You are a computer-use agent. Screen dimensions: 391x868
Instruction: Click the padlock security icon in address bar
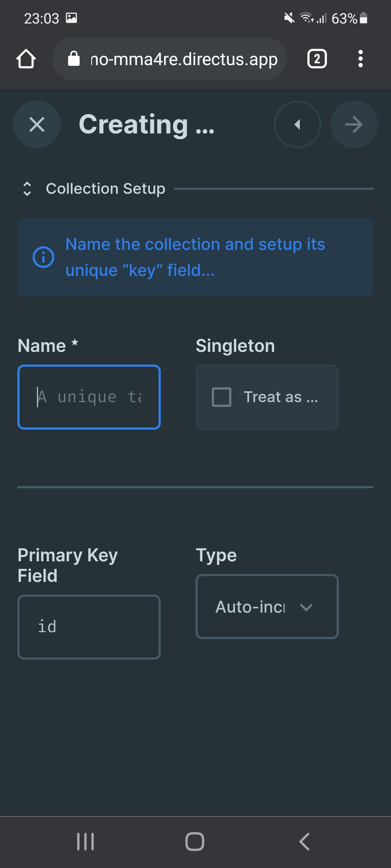click(x=73, y=58)
